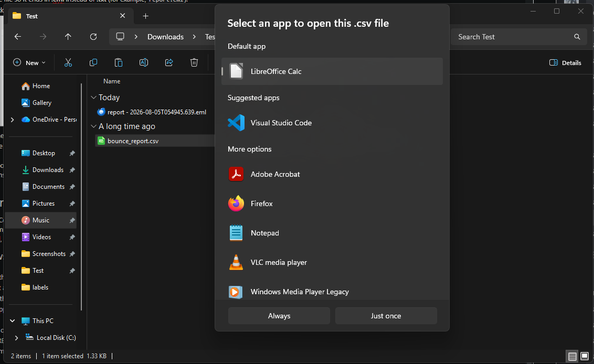Click the search magnifier icon
This screenshot has height=364, width=594.
[x=577, y=37]
